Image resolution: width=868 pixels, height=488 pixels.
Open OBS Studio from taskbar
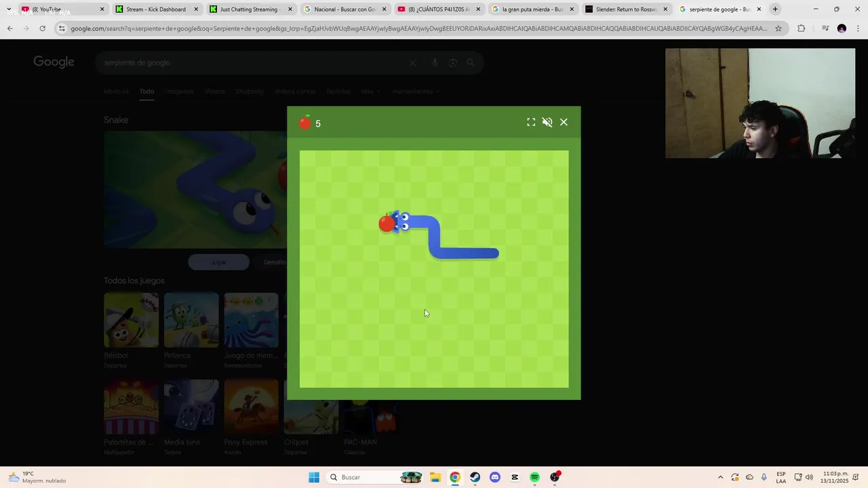pyautogui.click(x=555, y=477)
